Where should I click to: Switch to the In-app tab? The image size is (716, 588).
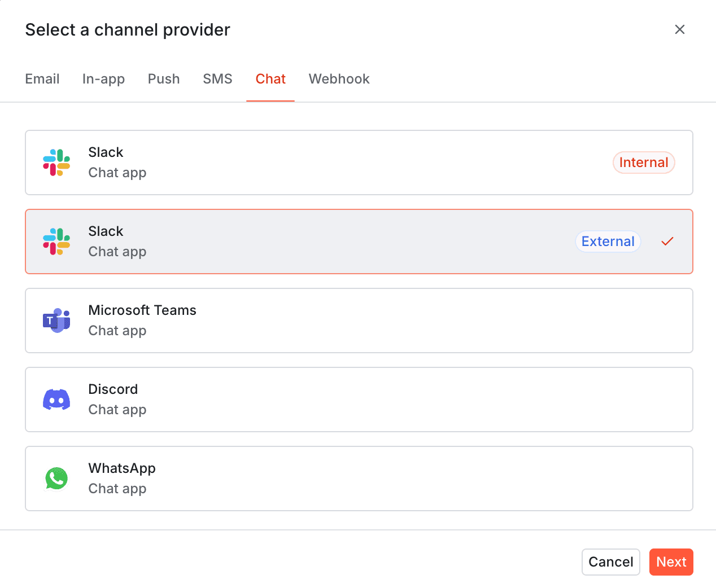coord(103,79)
